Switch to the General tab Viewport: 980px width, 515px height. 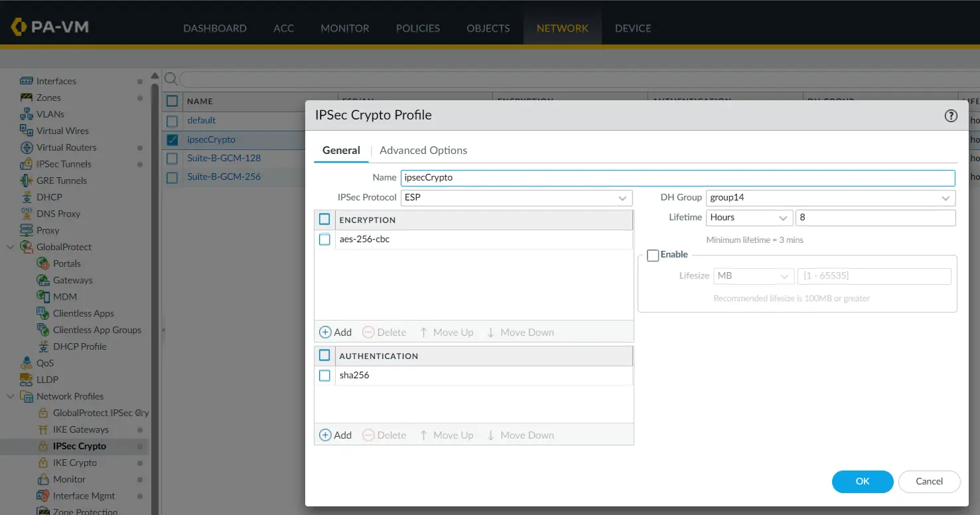(341, 151)
